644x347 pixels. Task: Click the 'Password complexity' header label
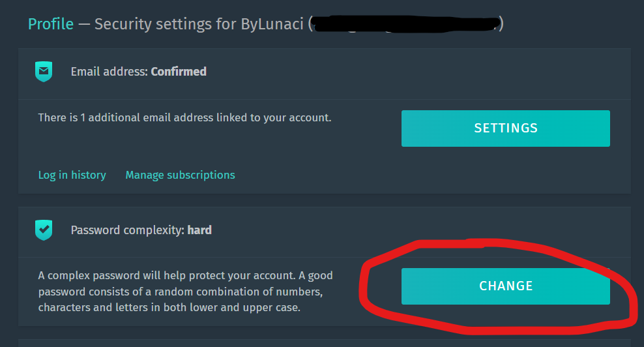(x=128, y=230)
